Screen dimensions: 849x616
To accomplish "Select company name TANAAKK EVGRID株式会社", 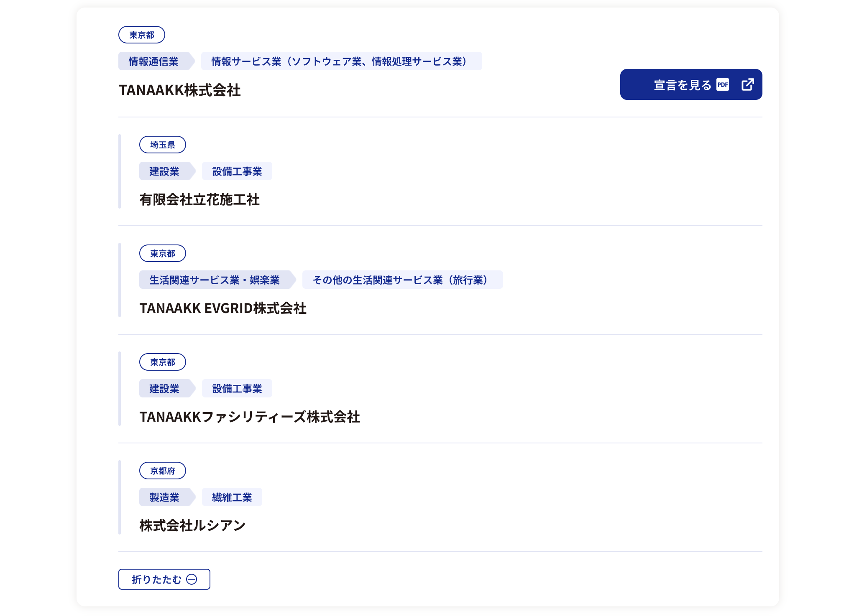I will (x=223, y=308).
